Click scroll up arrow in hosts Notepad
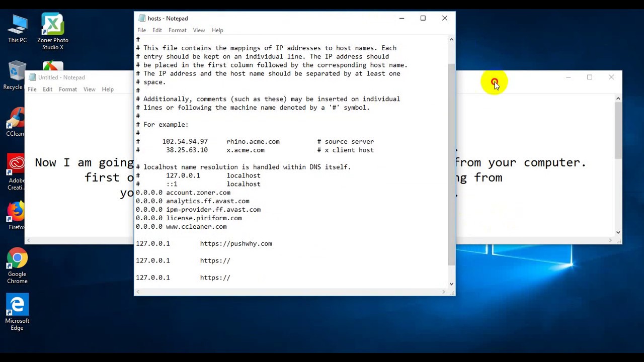Viewport: 644px width, 362px height. click(451, 39)
